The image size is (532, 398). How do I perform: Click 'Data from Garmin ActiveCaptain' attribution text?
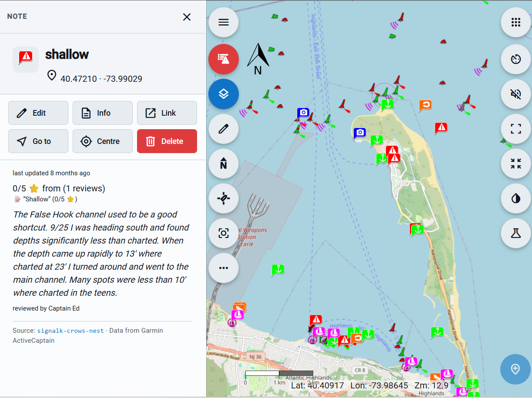88,335
